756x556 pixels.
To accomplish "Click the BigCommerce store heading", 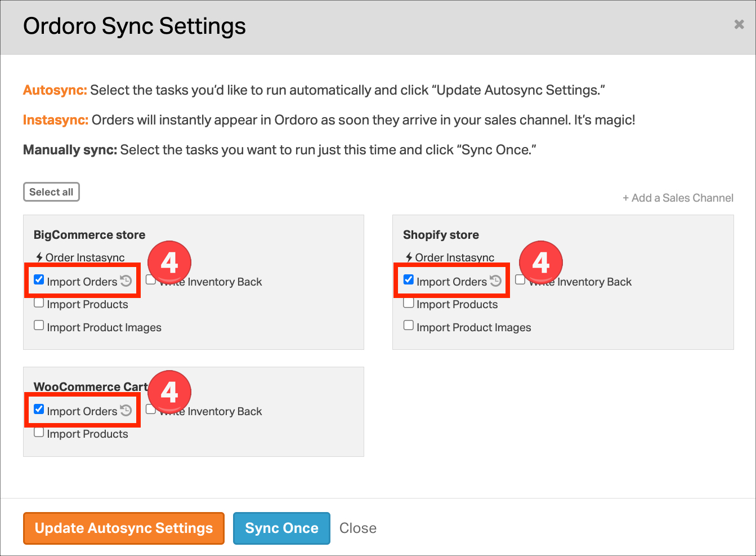I will [x=90, y=235].
